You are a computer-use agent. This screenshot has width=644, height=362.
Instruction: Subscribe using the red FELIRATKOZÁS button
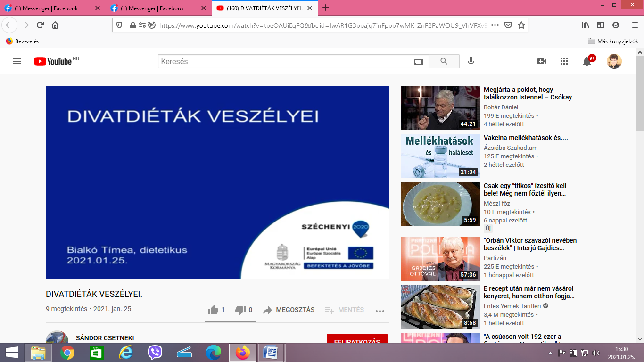357,338
